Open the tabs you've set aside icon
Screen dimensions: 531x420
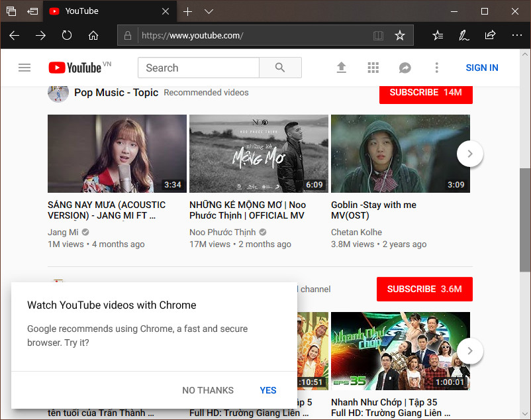coord(11,11)
